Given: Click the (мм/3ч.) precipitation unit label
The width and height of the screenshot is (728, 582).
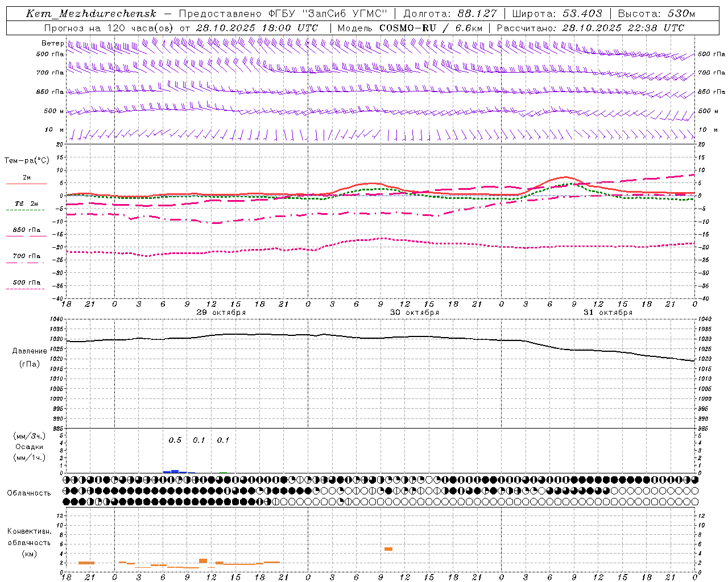Looking at the screenshot, I should tap(30, 436).
